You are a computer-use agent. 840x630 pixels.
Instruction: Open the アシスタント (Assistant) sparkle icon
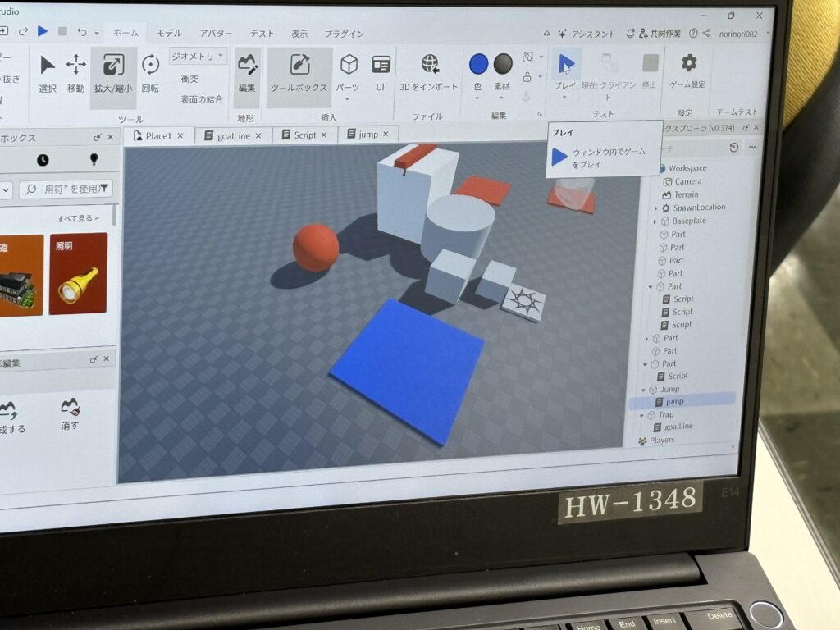[562, 34]
